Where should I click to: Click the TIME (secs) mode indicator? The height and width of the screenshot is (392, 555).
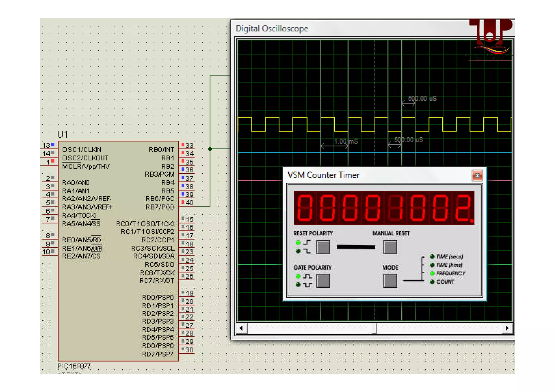[x=432, y=257]
